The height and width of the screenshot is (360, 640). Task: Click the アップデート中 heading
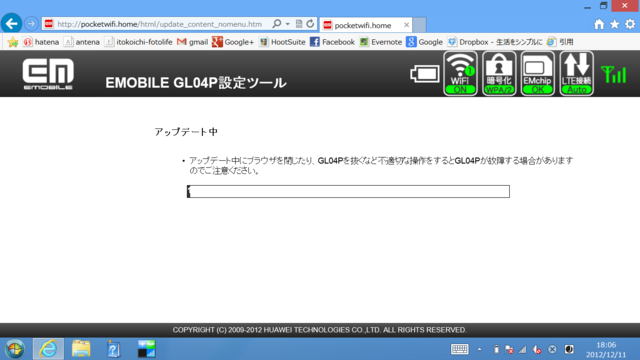(x=186, y=132)
